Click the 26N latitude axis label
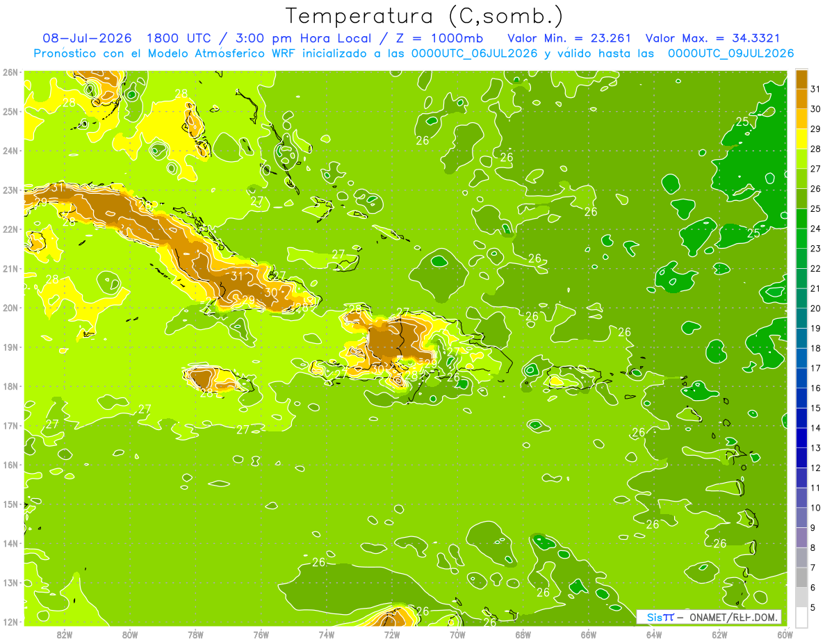The width and height of the screenshot is (834, 644). click(x=10, y=72)
